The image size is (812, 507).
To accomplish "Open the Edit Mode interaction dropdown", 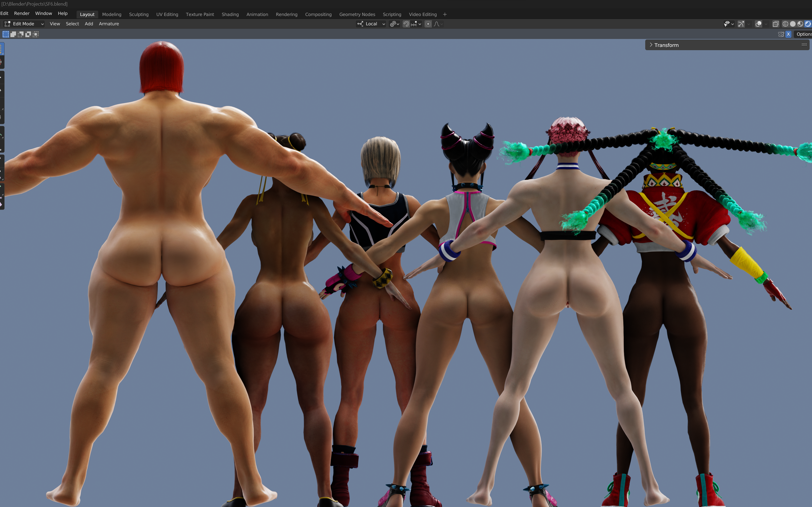I will 23,24.
